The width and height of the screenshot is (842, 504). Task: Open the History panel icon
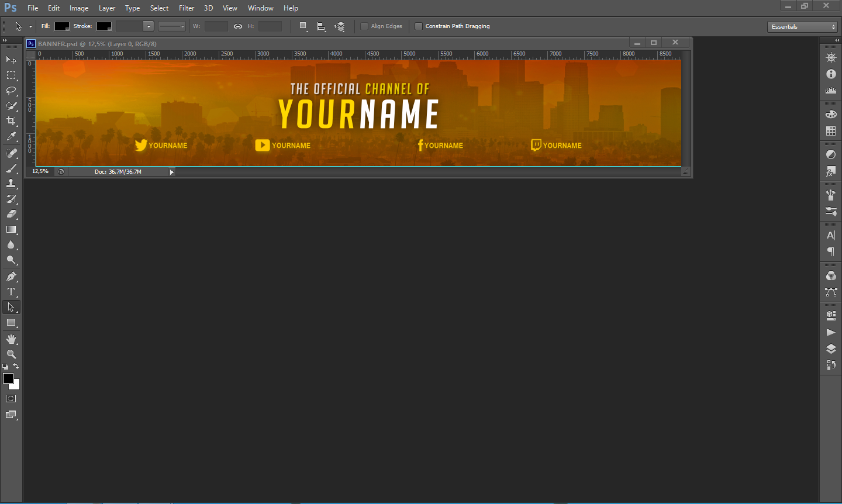831,365
